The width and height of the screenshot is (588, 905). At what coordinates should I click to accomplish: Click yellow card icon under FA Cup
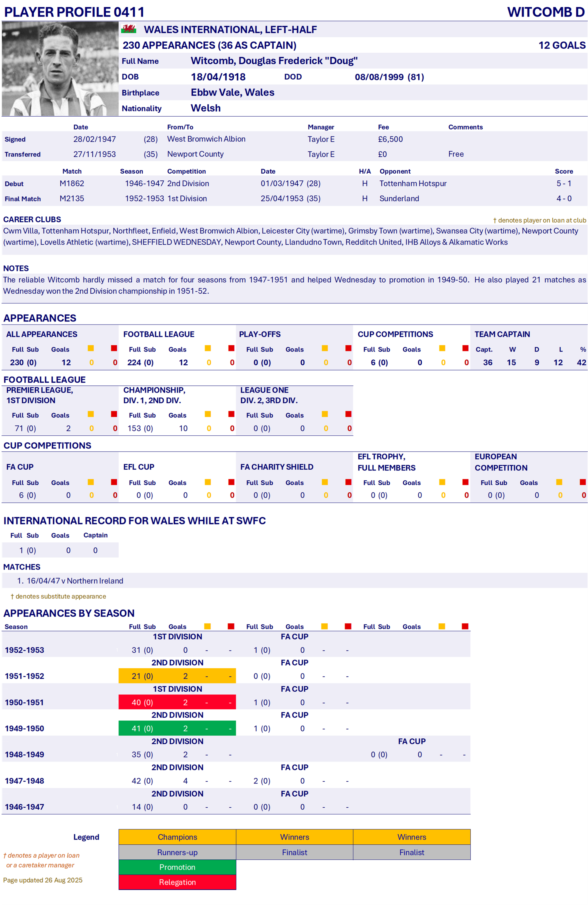[x=91, y=482]
